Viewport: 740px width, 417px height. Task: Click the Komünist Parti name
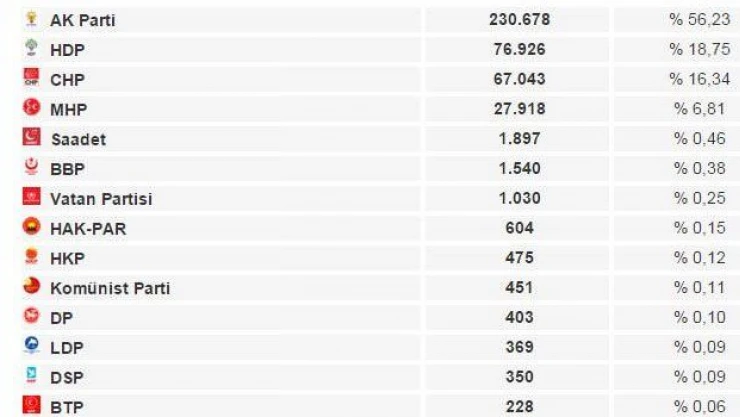tap(110, 288)
